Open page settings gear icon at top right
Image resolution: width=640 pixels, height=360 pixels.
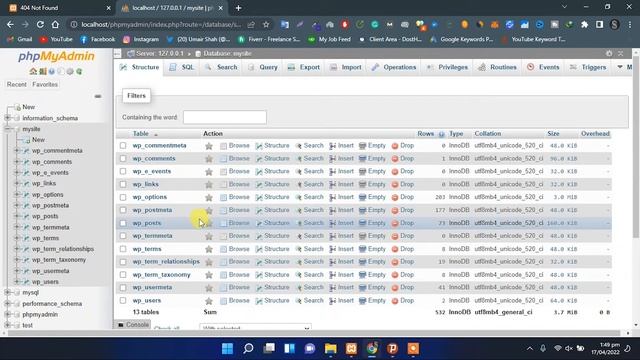point(609,53)
